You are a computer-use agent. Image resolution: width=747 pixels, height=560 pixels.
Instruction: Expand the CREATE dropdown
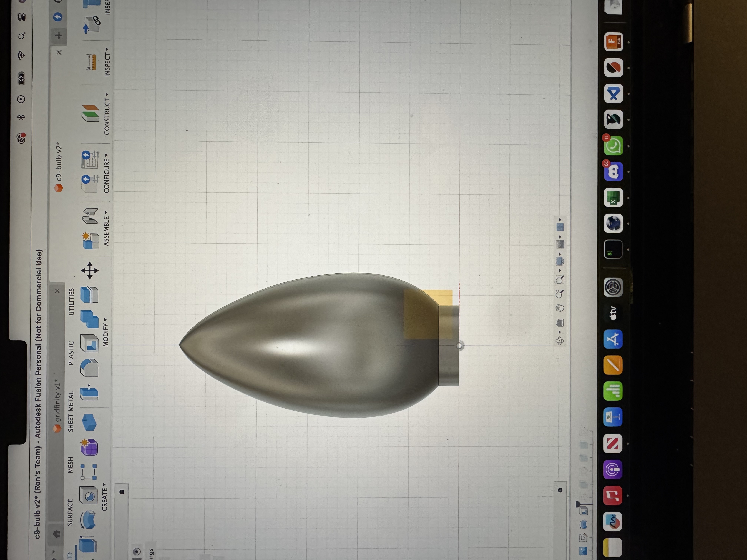point(105,496)
